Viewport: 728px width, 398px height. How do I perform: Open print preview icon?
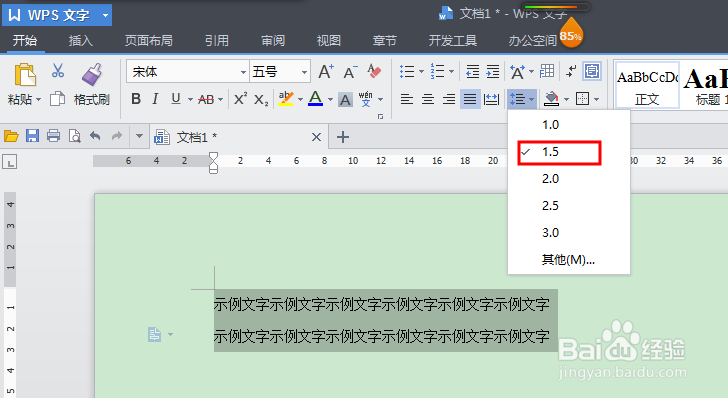(x=74, y=136)
